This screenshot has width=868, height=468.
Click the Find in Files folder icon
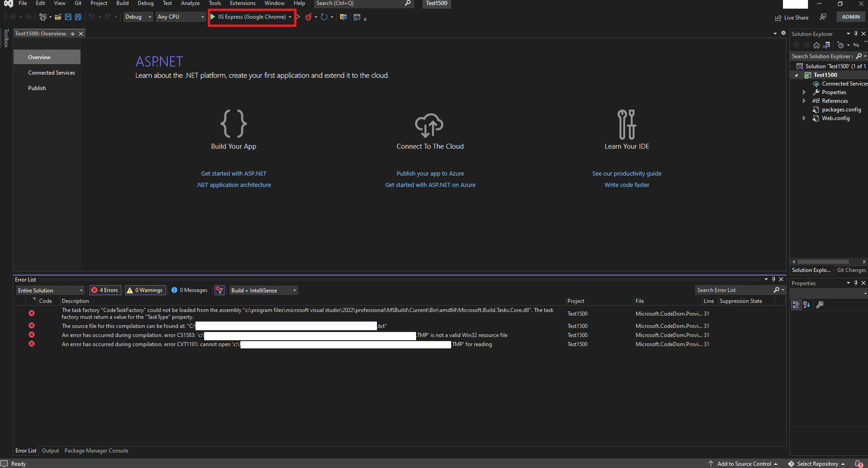click(x=343, y=17)
